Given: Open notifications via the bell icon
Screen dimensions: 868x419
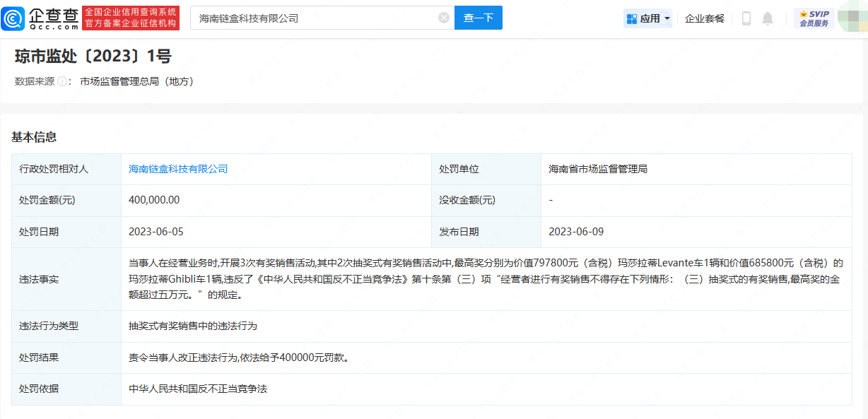Looking at the screenshot, I should tap(768, 18).
